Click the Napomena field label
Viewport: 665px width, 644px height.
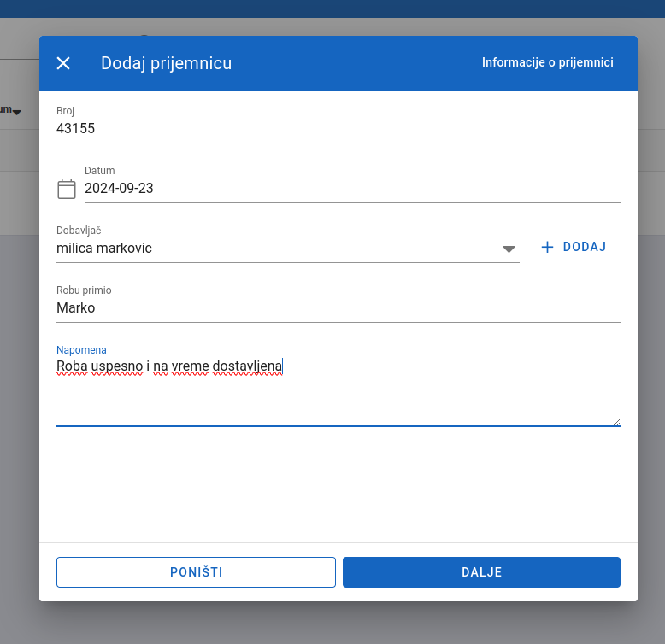pyautogui.click(x=81, y=349)
